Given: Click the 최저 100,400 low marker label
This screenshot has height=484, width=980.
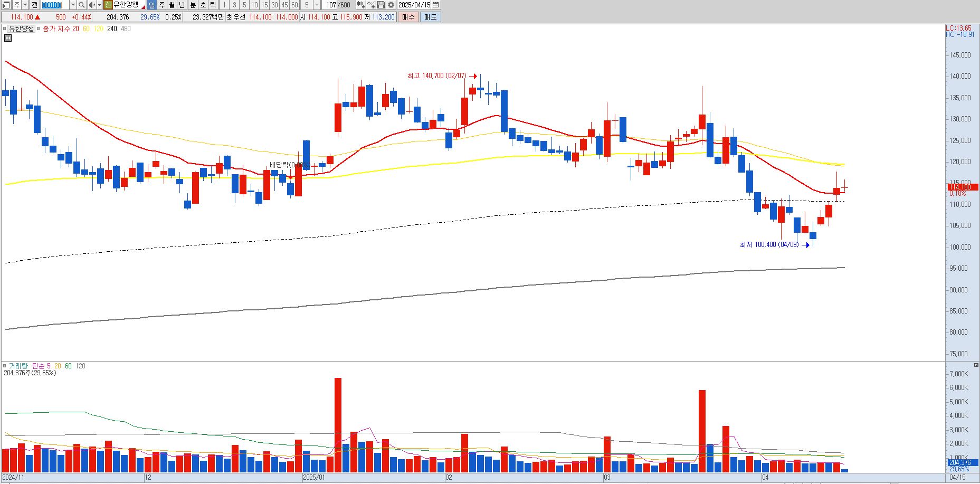Looking at the screenshot, I should coord(769,245).
